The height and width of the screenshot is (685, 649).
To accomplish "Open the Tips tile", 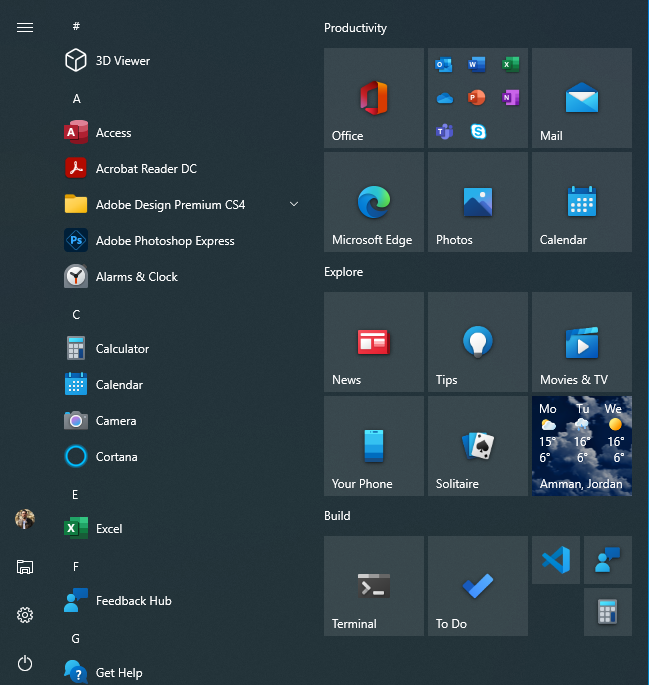I will click(x=478, y=342).
